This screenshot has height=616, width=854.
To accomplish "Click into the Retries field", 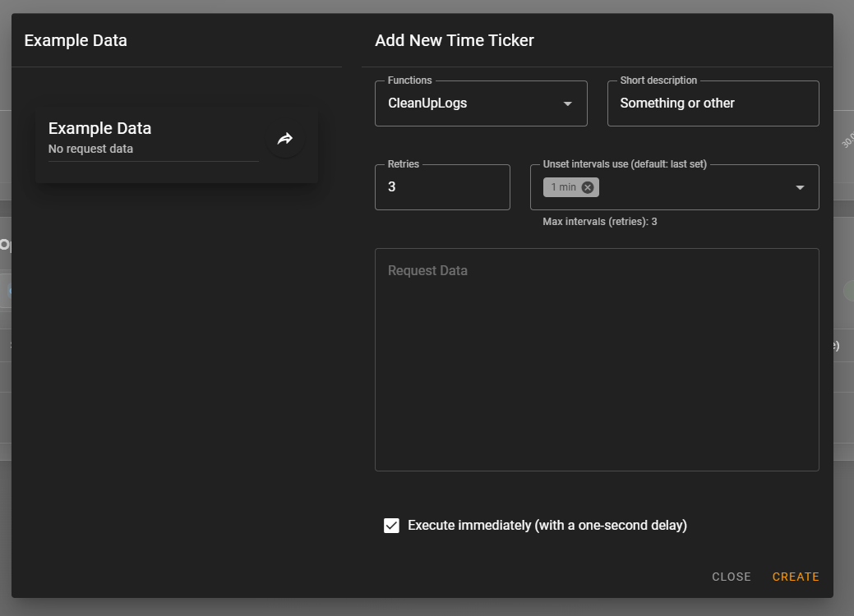I will pyautogui.click(x=441, y=187).
